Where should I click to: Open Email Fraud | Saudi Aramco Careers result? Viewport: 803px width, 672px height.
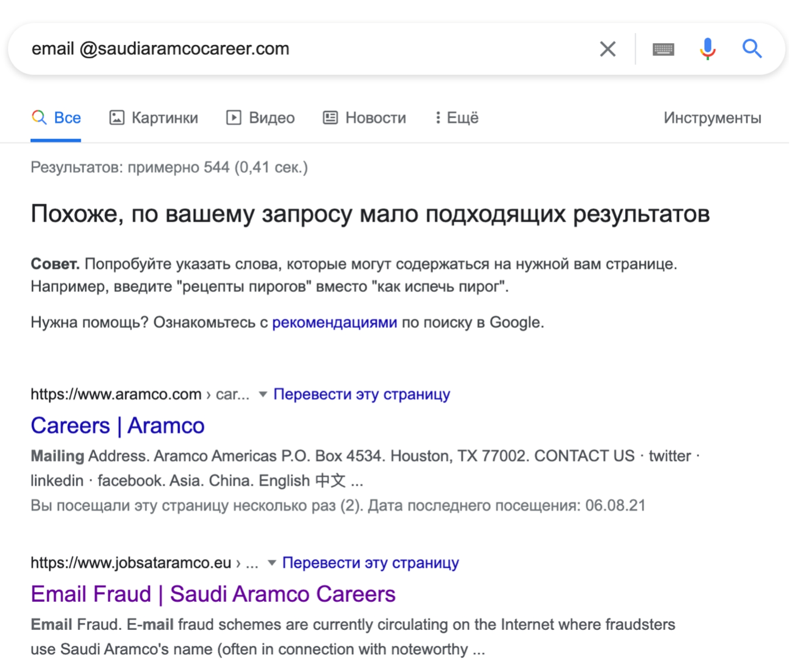(213, 594)
